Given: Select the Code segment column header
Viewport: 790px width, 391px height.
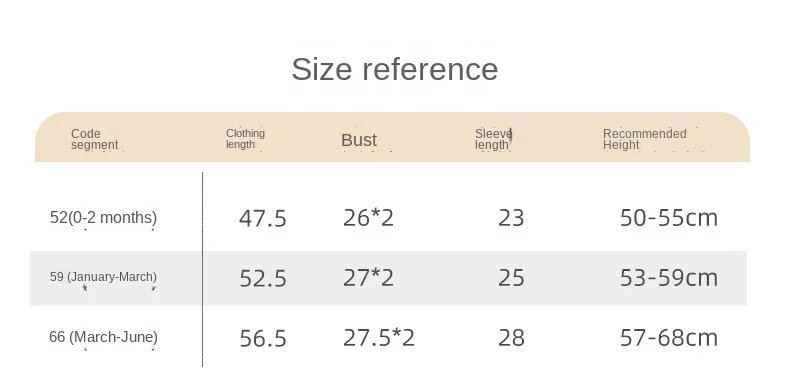Looking at the screenshot, I should point(94,139).
